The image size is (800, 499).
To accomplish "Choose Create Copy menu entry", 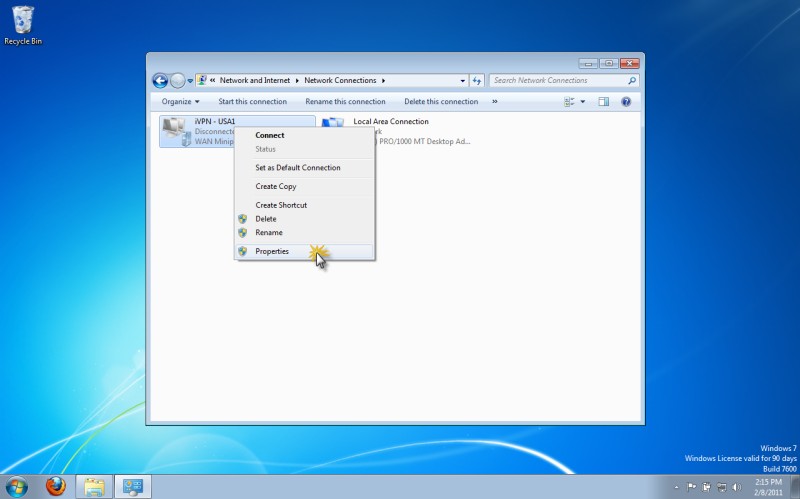I will [x=305, y=186].
